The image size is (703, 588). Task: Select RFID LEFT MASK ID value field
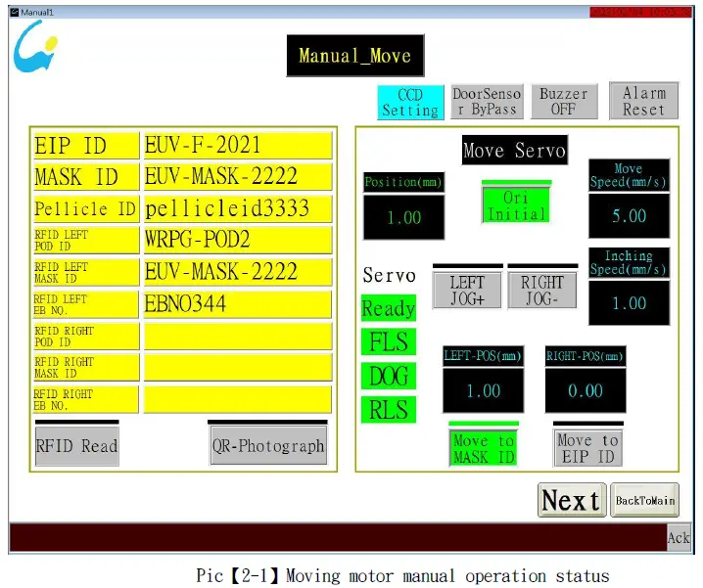[238, 272]
